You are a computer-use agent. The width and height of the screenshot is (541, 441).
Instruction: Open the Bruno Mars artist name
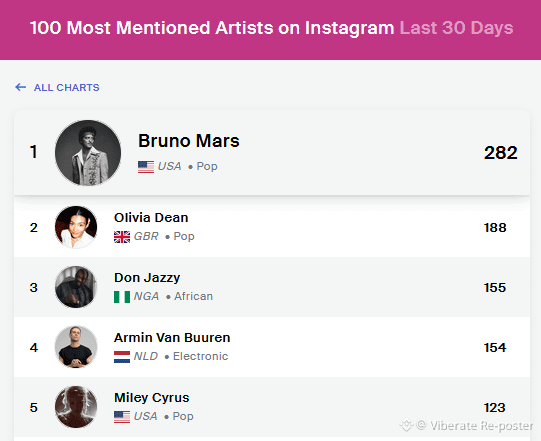189,141
